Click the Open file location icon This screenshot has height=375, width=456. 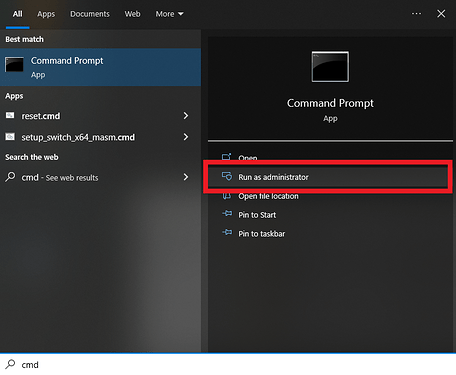[227, 196]
